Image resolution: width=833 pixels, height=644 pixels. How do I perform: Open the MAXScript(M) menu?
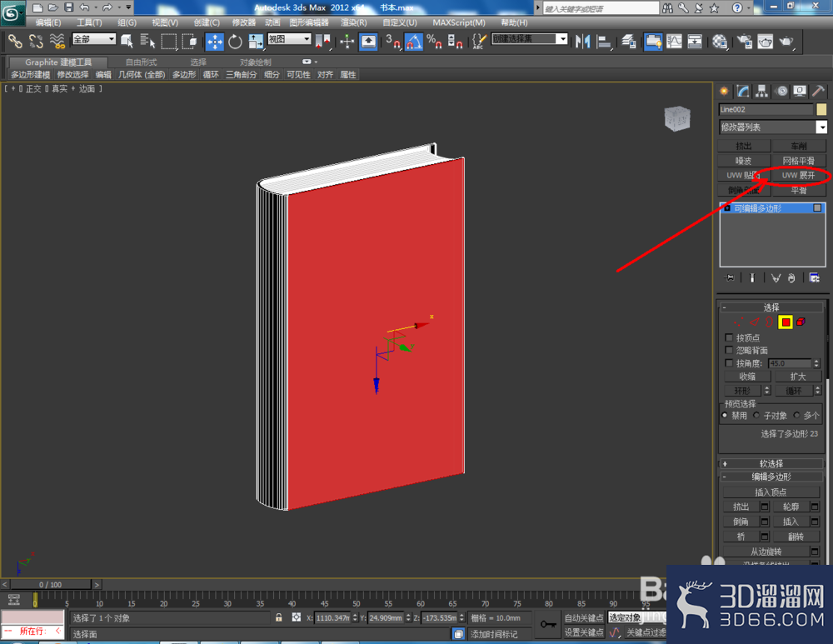459,22
